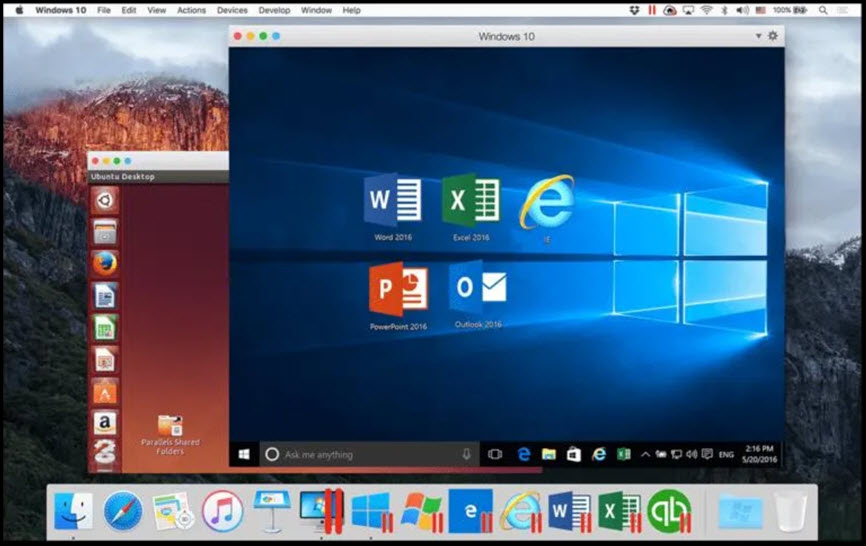Image resolution: width=866 pixels, height=546 pixels.
Task: Click the Windows Start button
Action: (244, 454)
